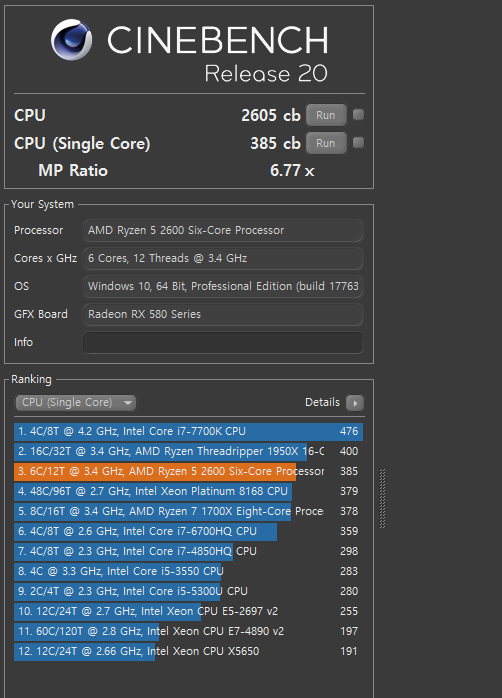Image resolution: width=502 pixels, height=698 pixels.
Task: Click the Cores x GHz field
Action: pos(223,258)
